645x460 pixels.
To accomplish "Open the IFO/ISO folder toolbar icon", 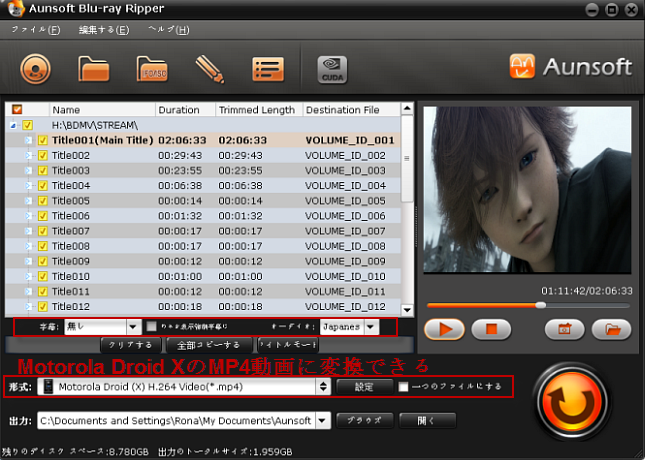I will point(152,69).
